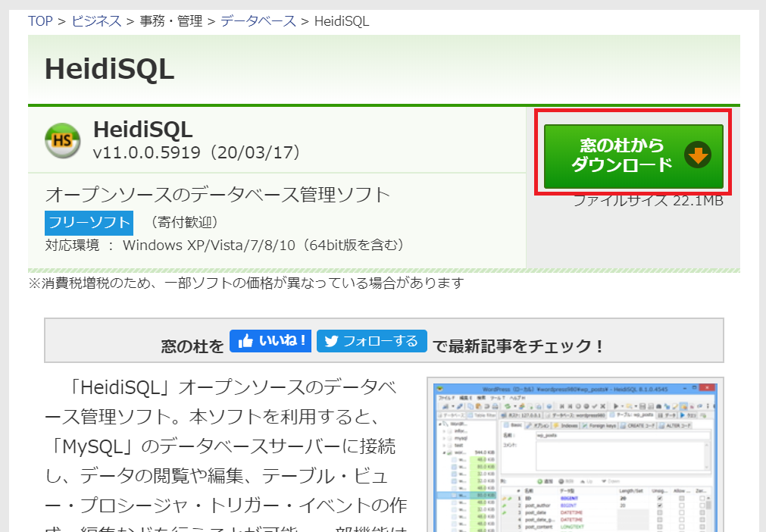766x532 pixels.
Task: Open the TOP breadcrumb link
Action: pyautogui.click(x=40, y=21)
